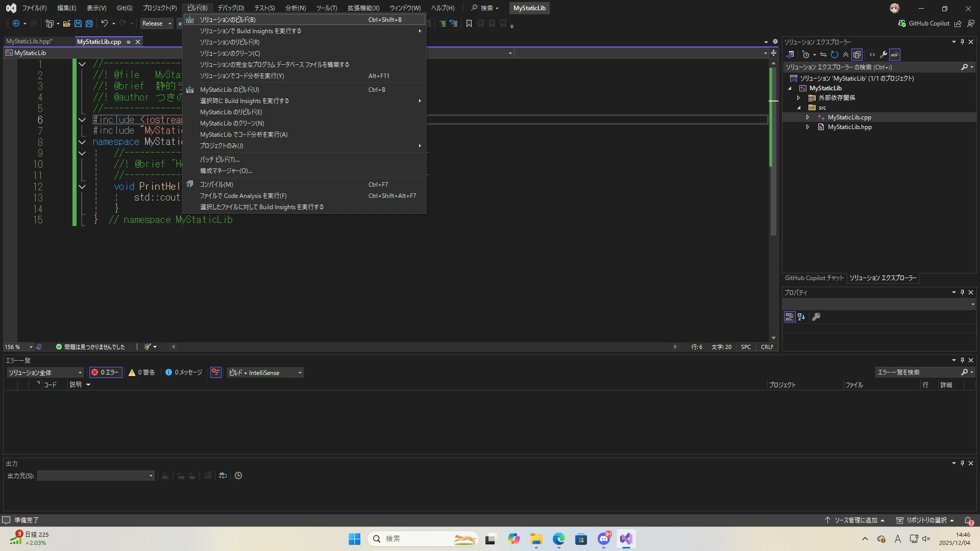Click the bookmark icon in toolbar
This screenshot has width=980, height=551.
tap(469, 23)
